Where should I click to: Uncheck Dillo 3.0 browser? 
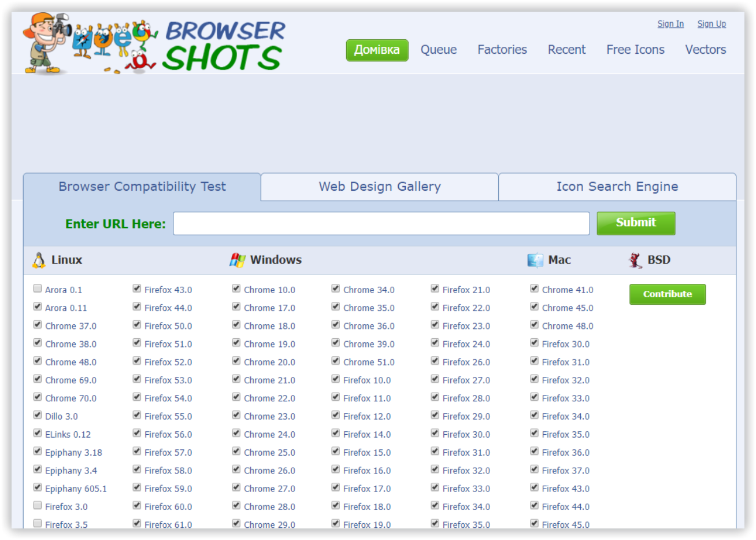(x=38, y=415)
